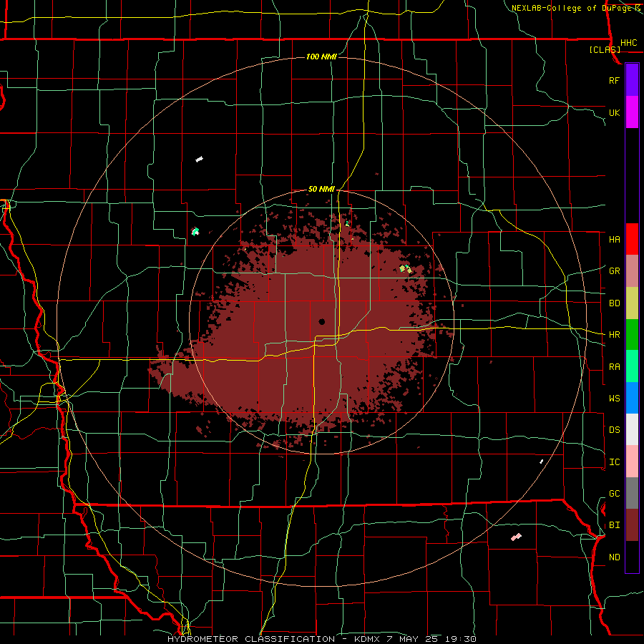The height and width of the screenshot is (644, 644).
Task: Click the [CLAS] units label
Action: pos(605,49)
